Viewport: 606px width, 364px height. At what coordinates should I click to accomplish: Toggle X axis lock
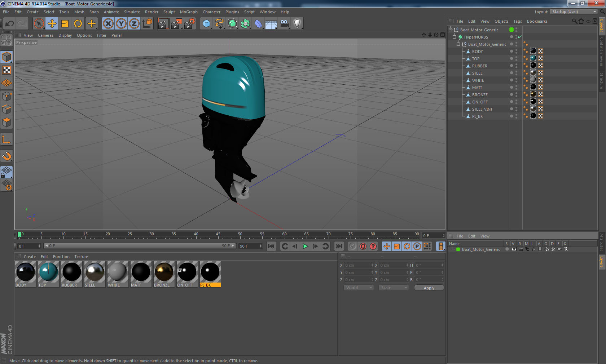(108, 24)
